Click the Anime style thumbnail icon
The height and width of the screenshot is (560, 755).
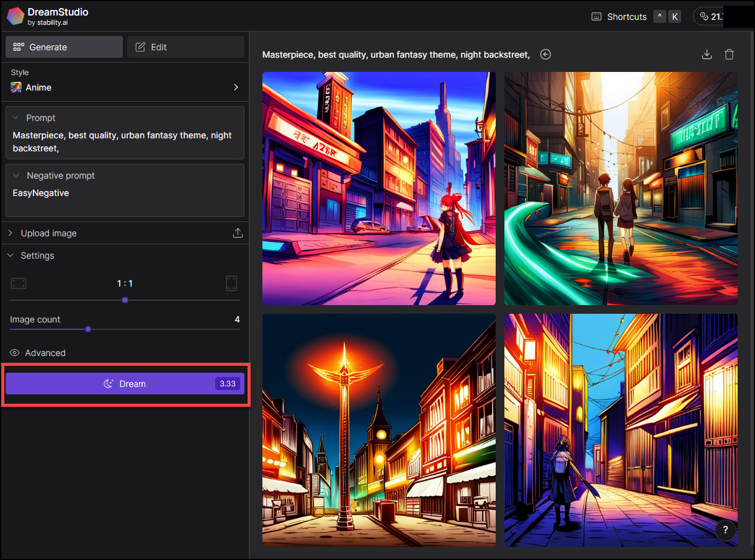pos(16,87)
